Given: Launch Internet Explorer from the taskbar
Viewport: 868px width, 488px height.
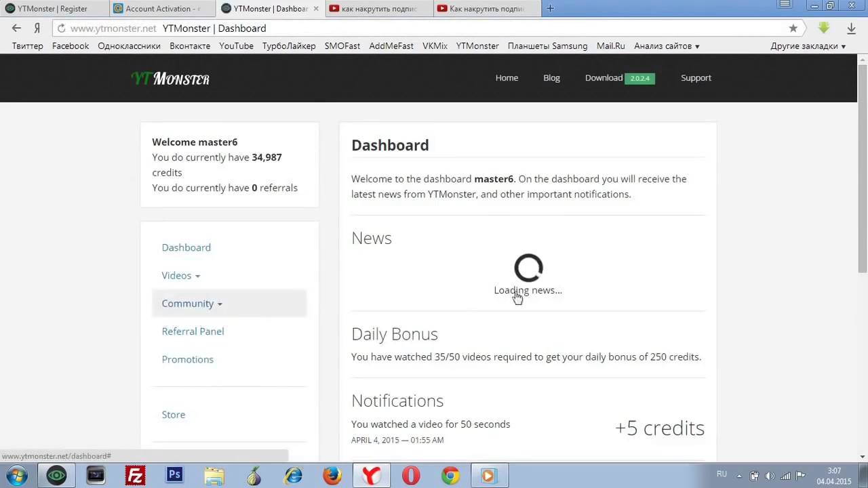Looking at the screenshot, I should pyautogui.click(x=293, y=476).
